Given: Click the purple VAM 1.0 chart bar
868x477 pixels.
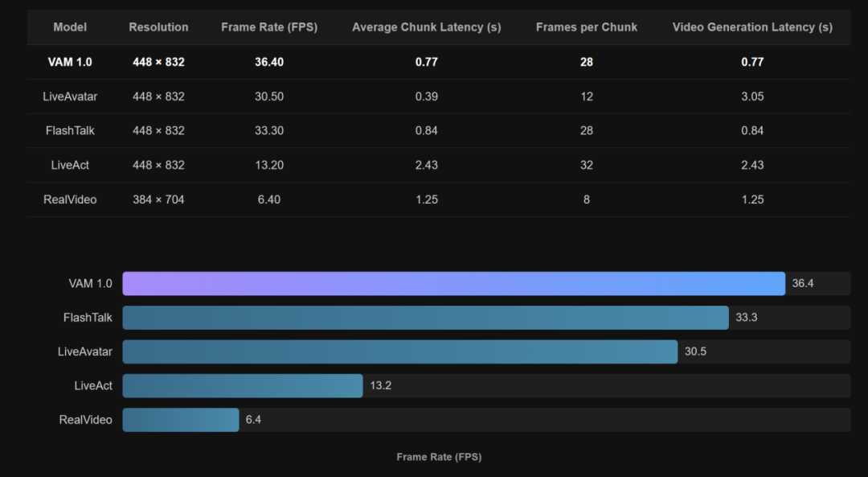Looking at the screenshot, I should pos(453,284).
